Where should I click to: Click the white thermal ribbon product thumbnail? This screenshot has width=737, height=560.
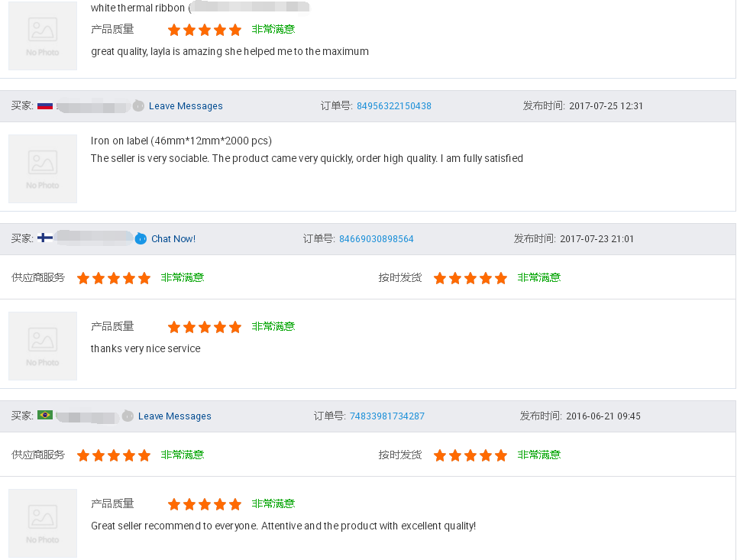tap(43, 36)
